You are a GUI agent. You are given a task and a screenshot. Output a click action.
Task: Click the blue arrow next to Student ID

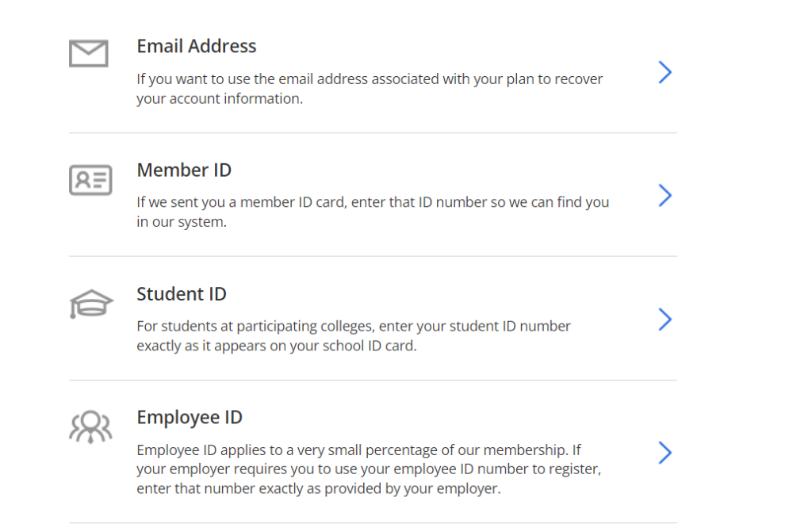point(665,319)
